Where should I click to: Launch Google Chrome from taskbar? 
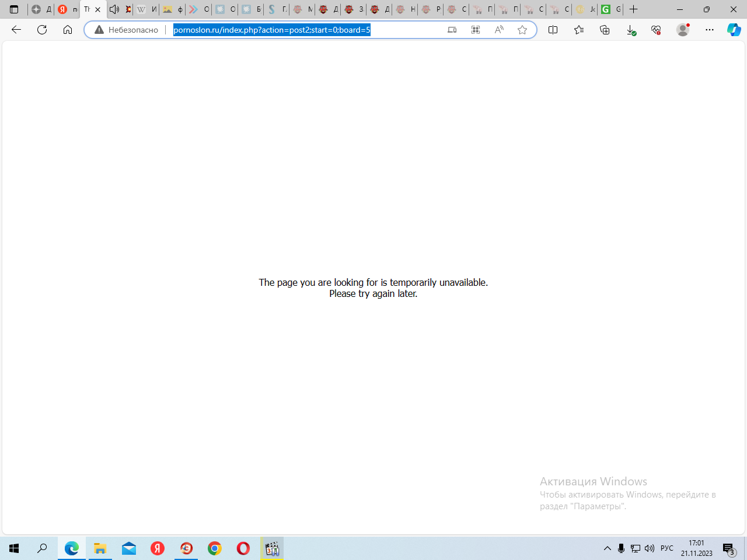click(x=215, y=548)
